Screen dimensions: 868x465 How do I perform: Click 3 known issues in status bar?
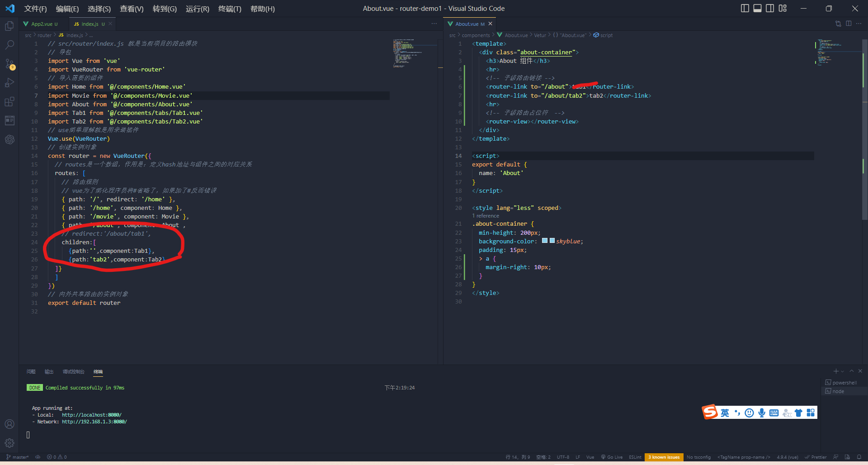pos(664,457)
